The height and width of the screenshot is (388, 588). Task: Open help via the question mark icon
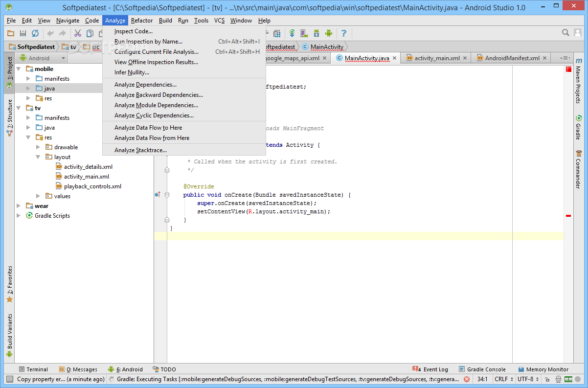pyautogui.click(x=344, y=33)
